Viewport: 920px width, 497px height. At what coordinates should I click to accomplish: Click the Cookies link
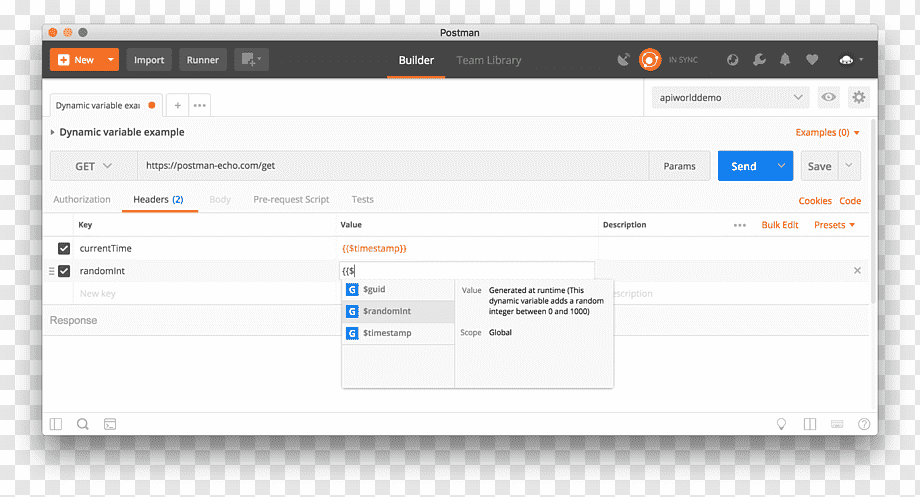815,201
